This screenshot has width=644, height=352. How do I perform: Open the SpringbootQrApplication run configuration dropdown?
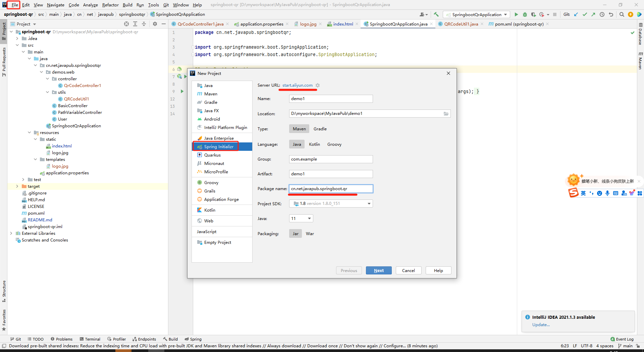click(x=476, y=14)
